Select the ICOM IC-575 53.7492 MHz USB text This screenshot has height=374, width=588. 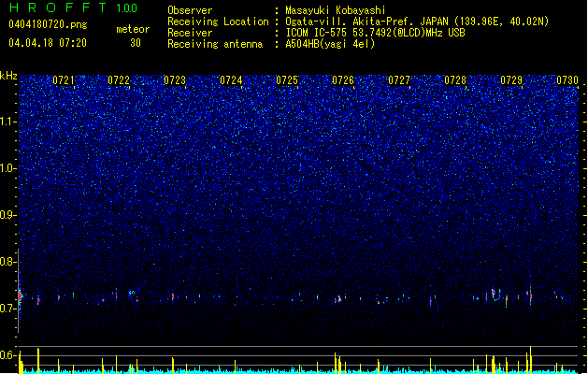click(376, 33)
